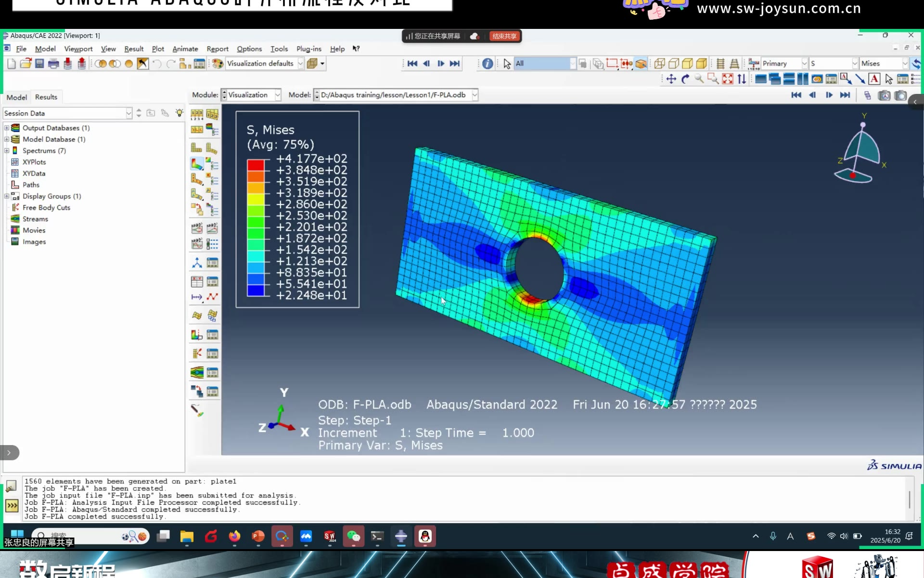Select the Magnify View tool
The height and width of the screenshot is (578, 924).
point(699,79)
